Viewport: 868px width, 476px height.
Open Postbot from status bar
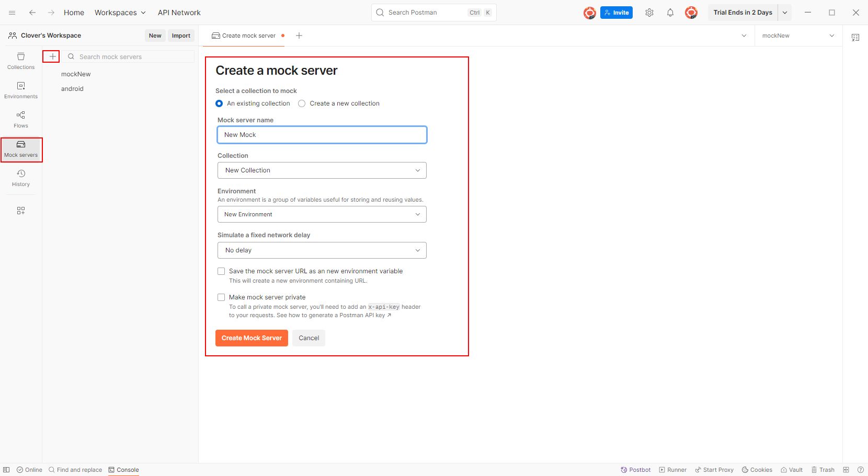(635, 470)
